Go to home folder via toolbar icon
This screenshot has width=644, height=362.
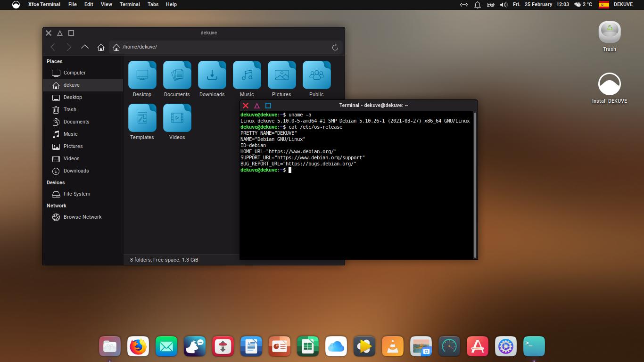(x=100, y=47)
